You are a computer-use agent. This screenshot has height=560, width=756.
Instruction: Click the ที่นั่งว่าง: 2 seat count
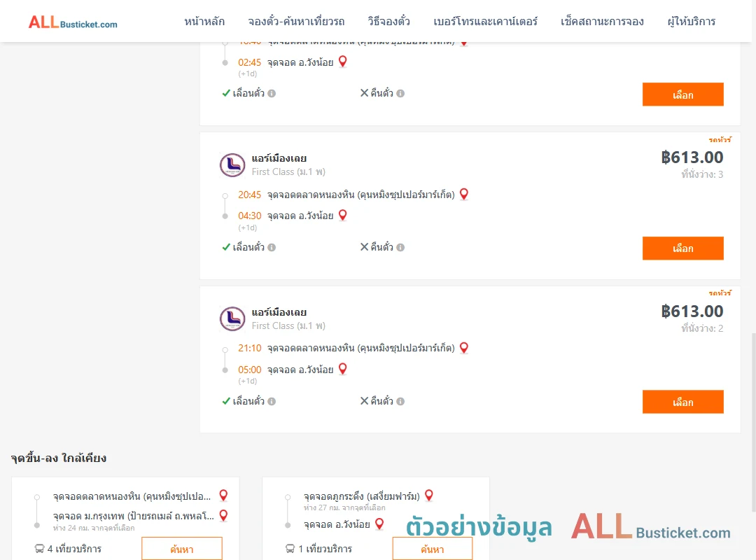tap(702, 328)
